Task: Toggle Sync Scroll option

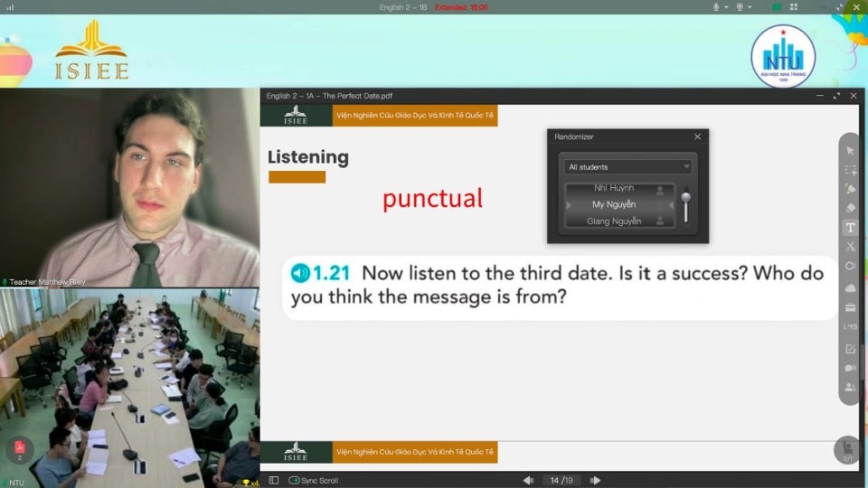Action: pyautogui.click(x=314, y=480)
